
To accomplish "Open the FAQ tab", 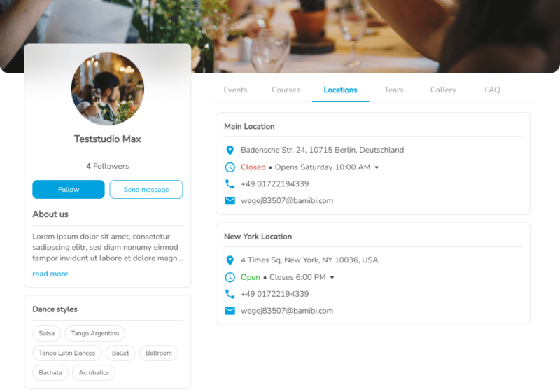I will pos(492,90).
